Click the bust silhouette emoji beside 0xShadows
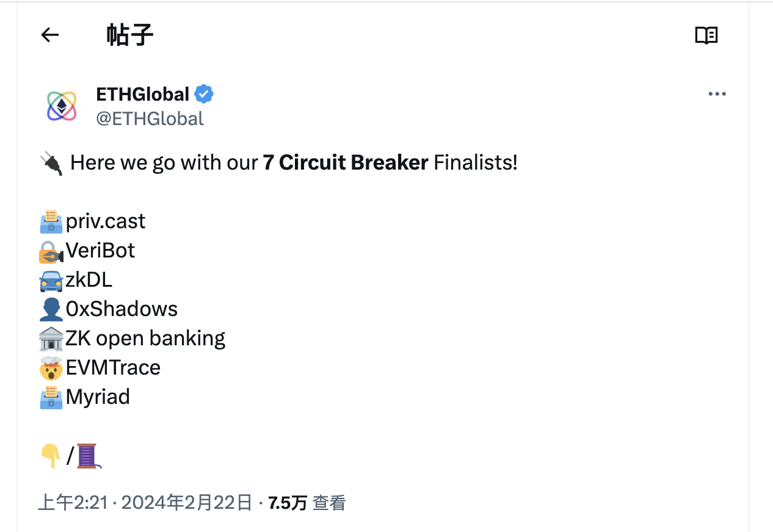The image size is (773, 532). click(51, 309)
